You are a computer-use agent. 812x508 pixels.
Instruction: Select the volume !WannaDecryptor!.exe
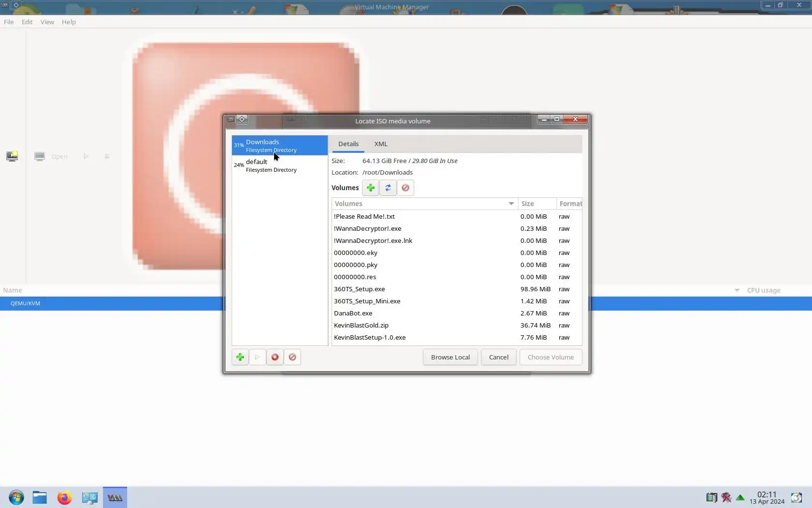(457, 228)
